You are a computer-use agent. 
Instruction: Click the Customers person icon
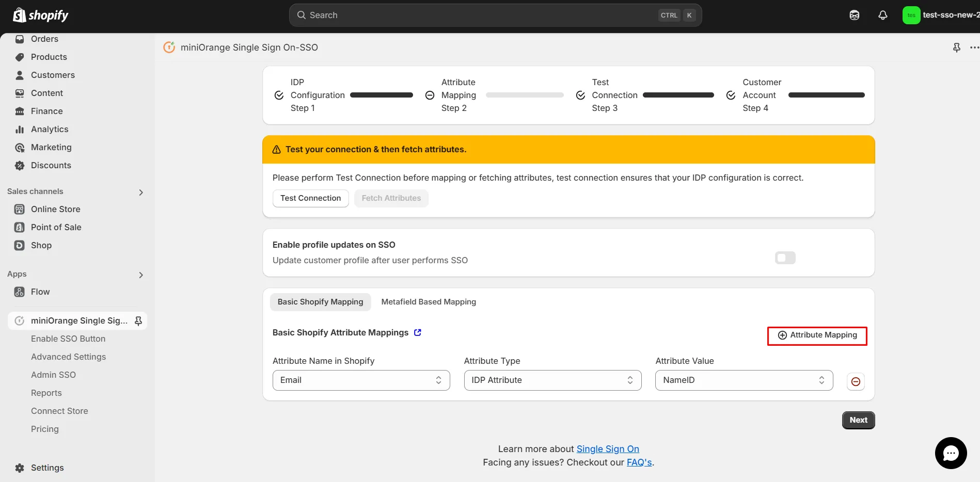[x=20, y=75]
